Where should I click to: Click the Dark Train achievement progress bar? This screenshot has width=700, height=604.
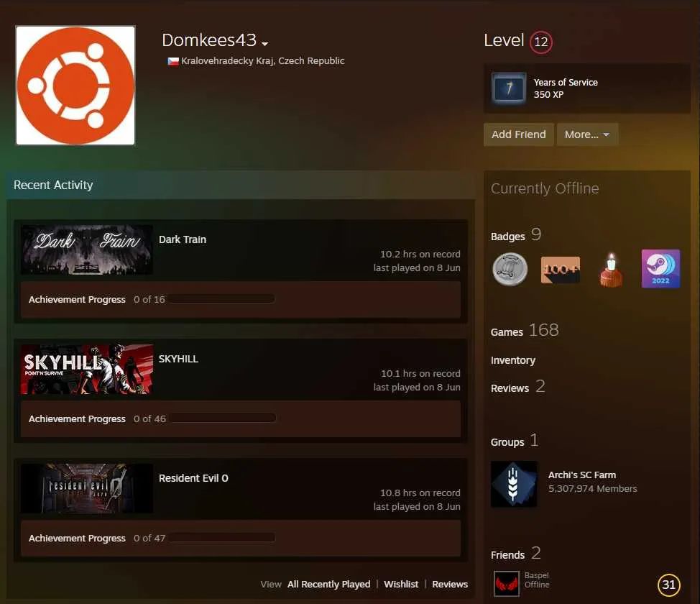tap(221, 299)
